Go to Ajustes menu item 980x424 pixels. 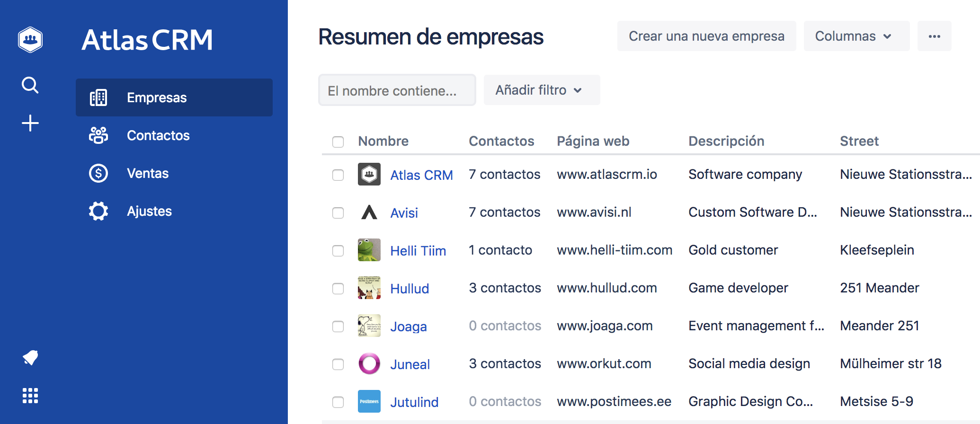click(x=174, y=211)
